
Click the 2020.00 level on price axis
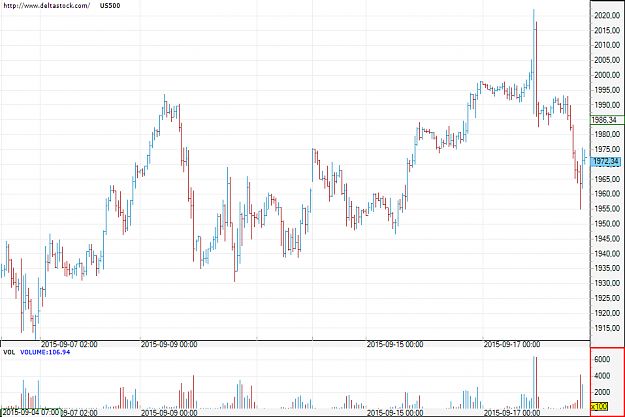[x=607, y=16]
